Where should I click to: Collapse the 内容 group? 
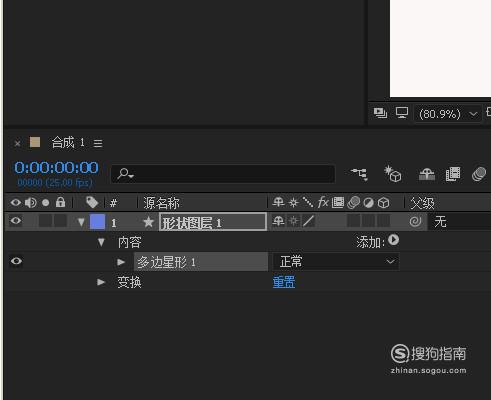tap(101, 242)
